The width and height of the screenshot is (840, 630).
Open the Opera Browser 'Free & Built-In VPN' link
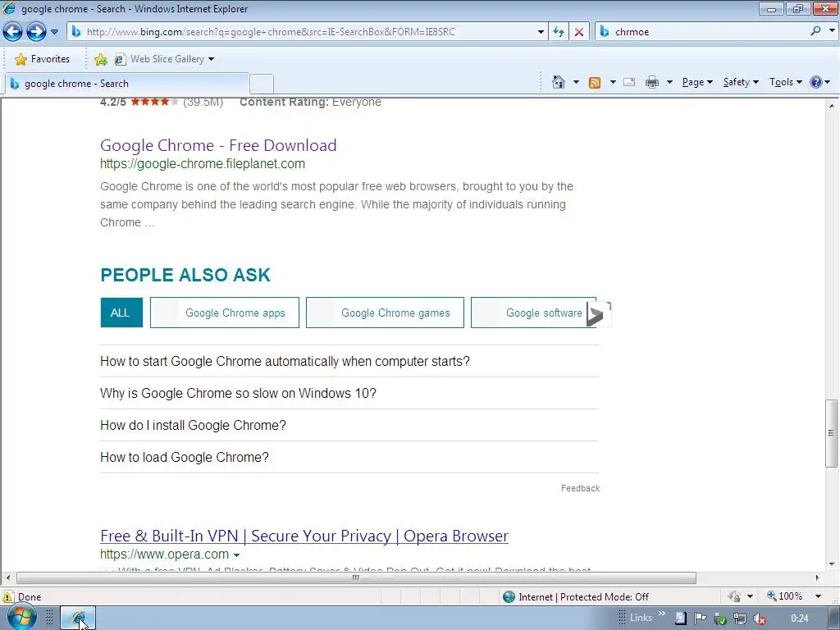pos(304,536)
